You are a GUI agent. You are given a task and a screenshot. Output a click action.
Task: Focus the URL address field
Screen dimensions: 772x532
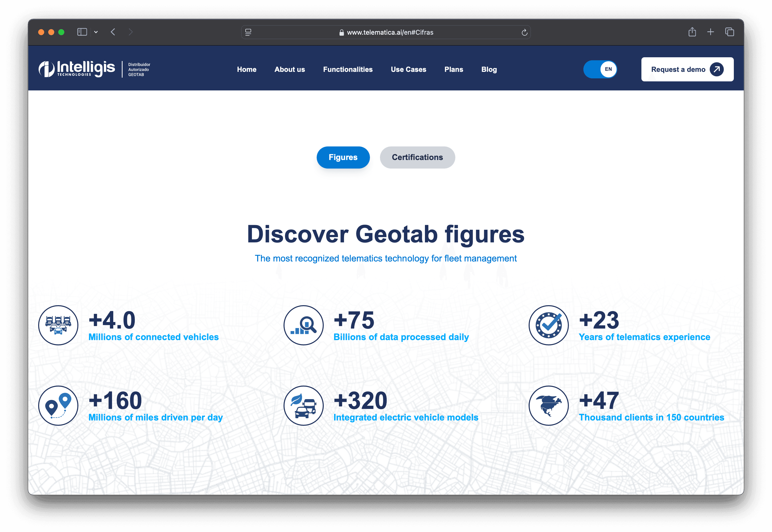point(386,32)
